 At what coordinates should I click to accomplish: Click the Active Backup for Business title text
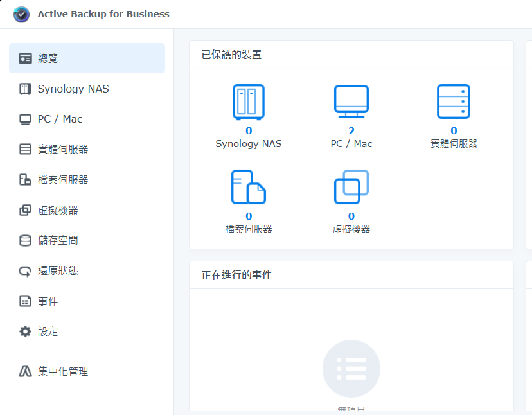pos(103,14)
